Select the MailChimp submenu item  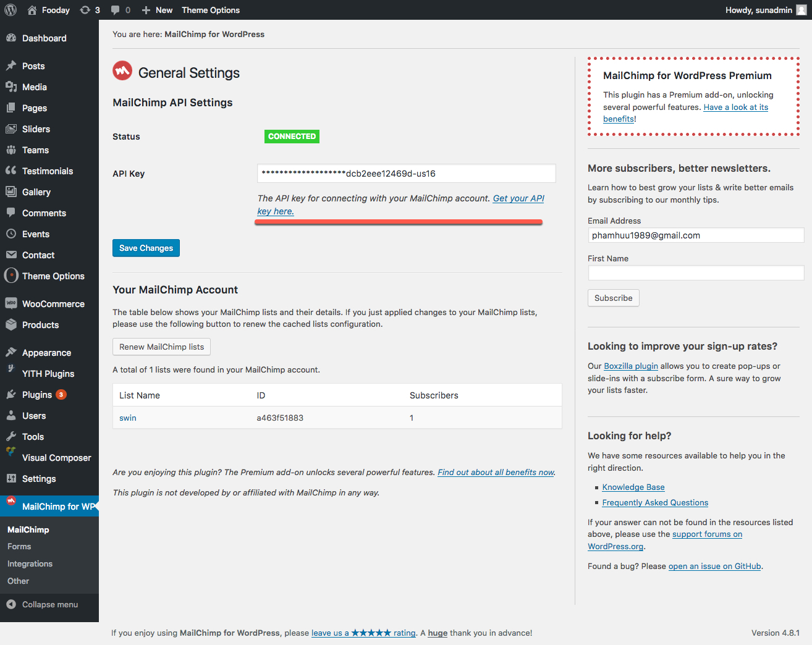[x=28, y=529]
